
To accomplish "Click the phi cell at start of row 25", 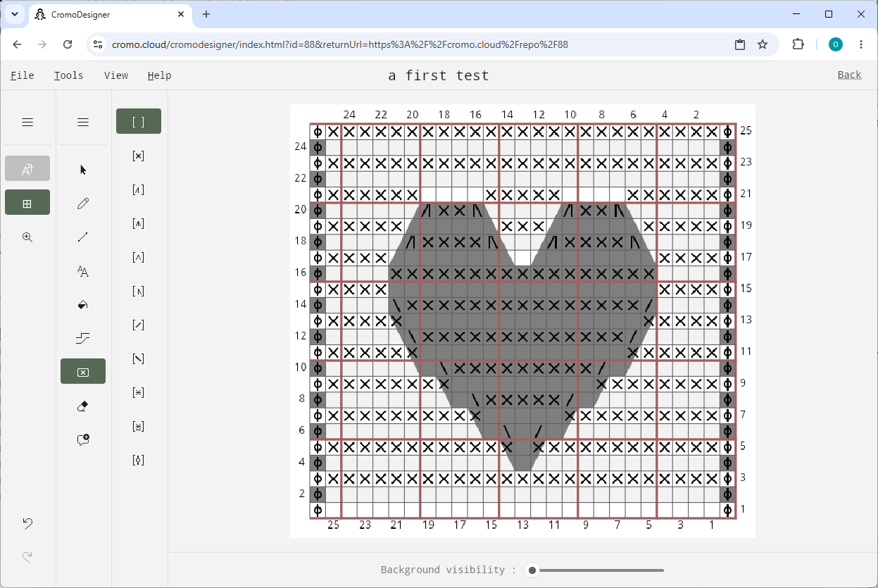I will pyautogui.click(x=318, y=132).
